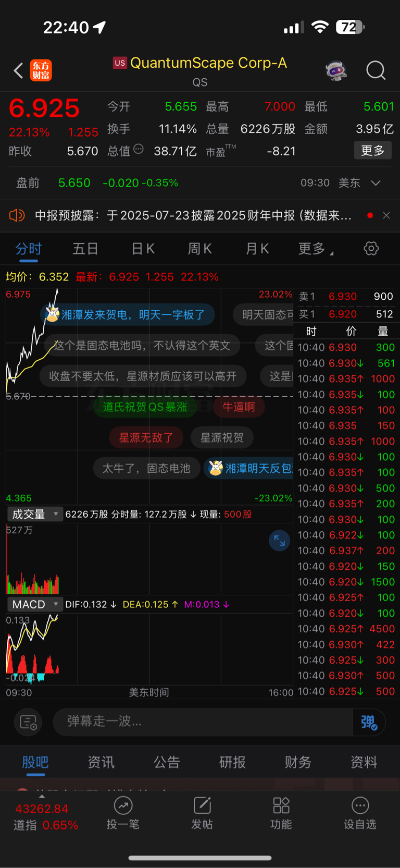Tap the trade row with volume 4500

(346, 629)
